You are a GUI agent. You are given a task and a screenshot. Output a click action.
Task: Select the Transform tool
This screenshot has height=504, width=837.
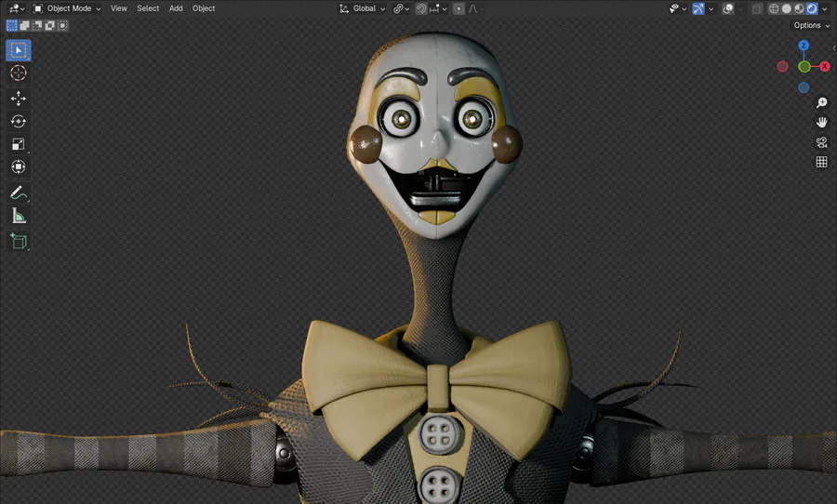pos(19,166)
